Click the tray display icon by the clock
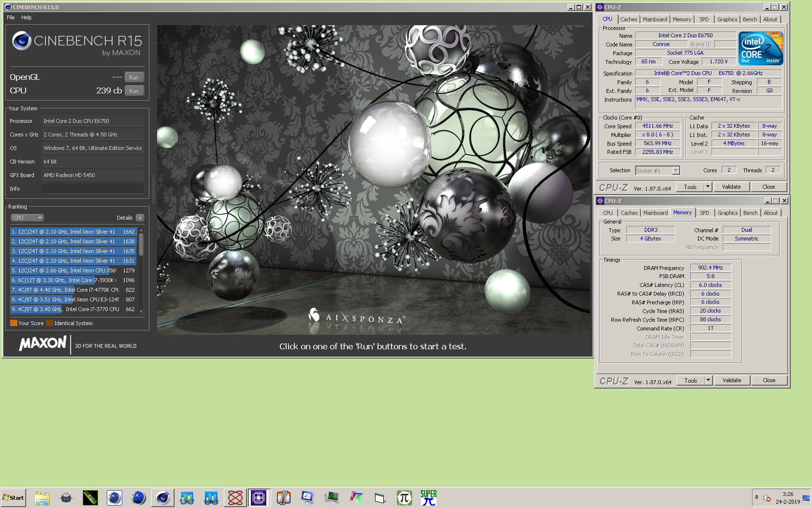The height and width of the screenshot is (508, 812). (806, 498)
